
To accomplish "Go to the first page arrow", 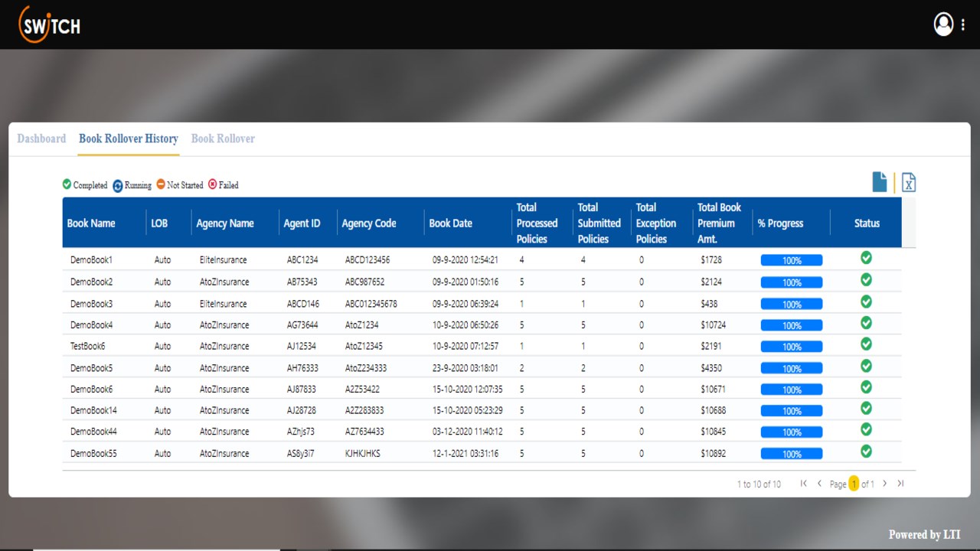I will pyautogui.click(x=803, y=483).
